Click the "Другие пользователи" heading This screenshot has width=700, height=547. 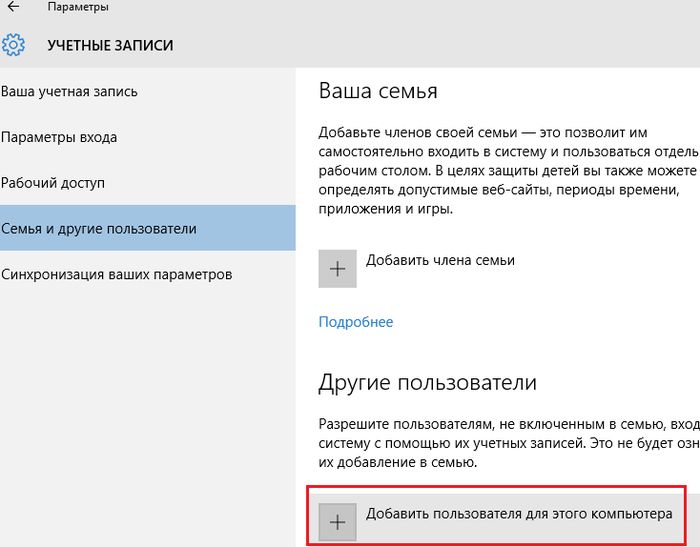[x=428, y=383]
